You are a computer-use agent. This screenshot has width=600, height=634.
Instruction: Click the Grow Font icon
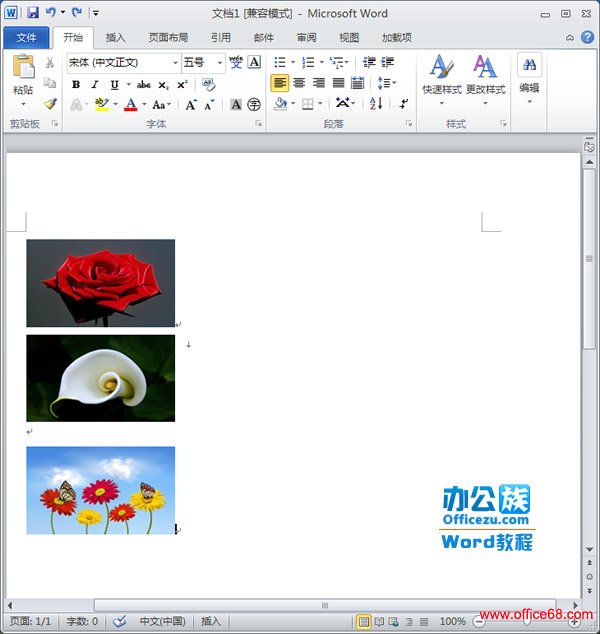click(191, 105)
